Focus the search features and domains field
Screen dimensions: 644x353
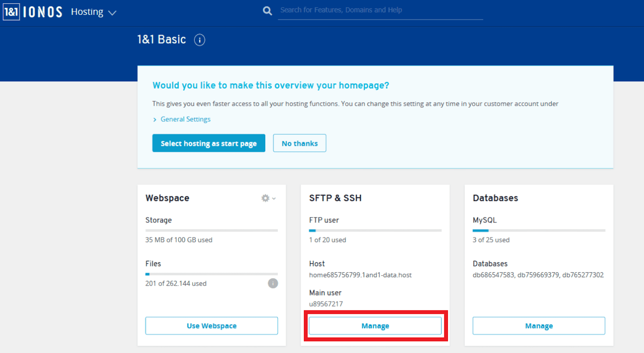pos(380,10)
